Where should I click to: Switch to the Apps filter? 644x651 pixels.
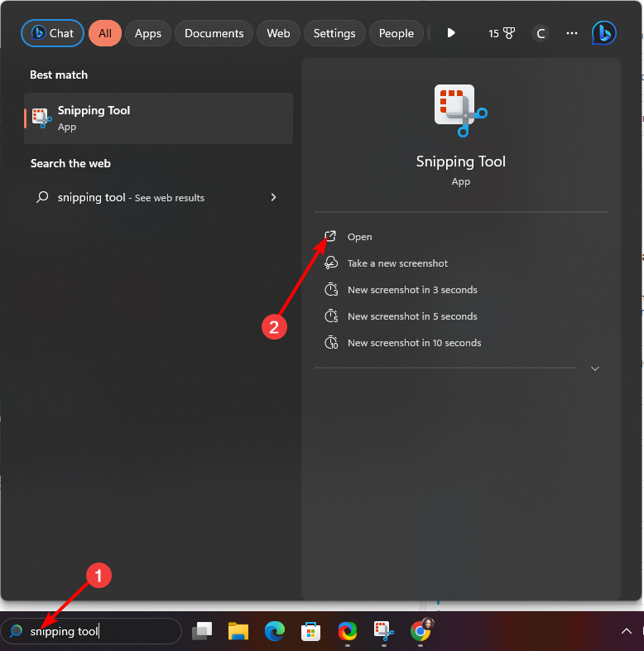click(x=148, y=33)
